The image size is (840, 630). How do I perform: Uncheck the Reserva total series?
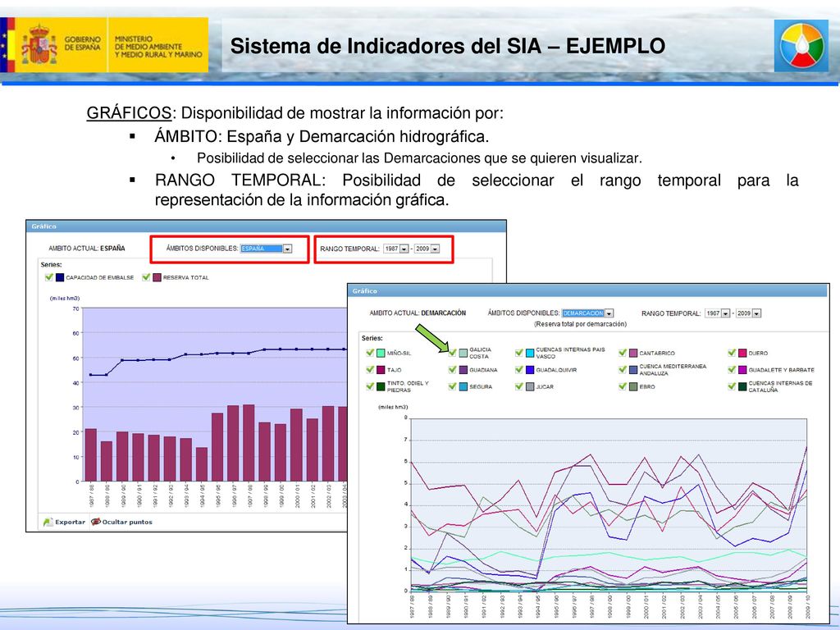tap(146, 277)
